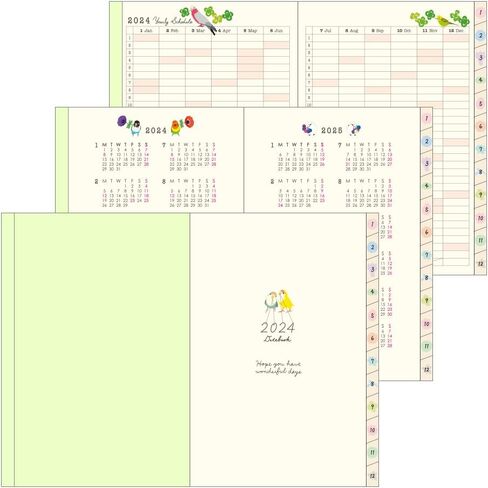The height and width of the screenshot is (488, 488).
Task: Click the pink galah bird illustration
Action: (x=203, y=20)
